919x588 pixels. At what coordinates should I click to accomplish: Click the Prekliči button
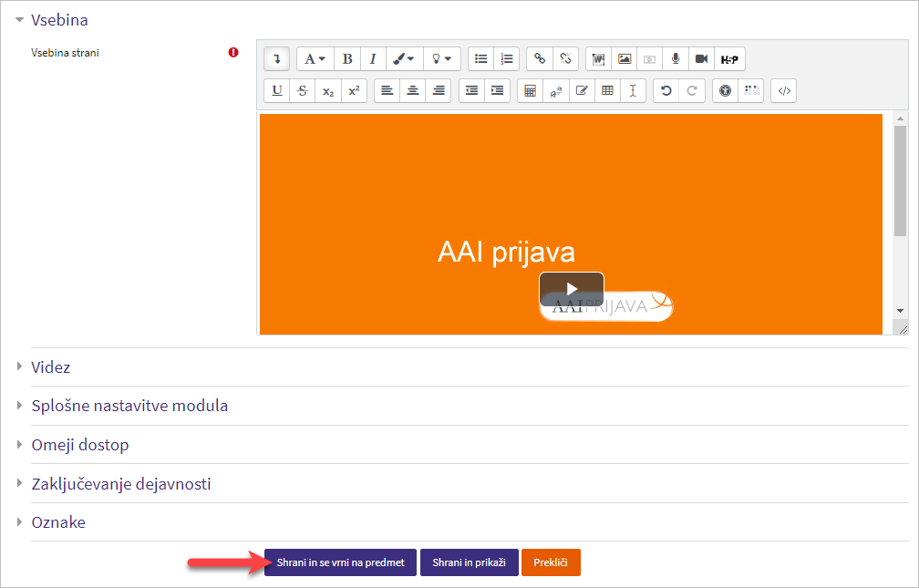coord(551,562)
